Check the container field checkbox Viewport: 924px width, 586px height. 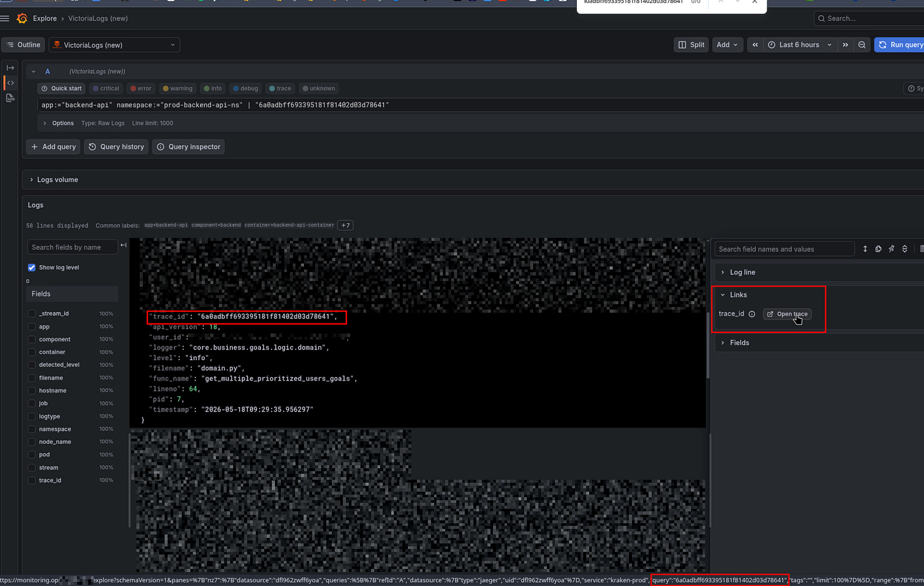point(32,352)
